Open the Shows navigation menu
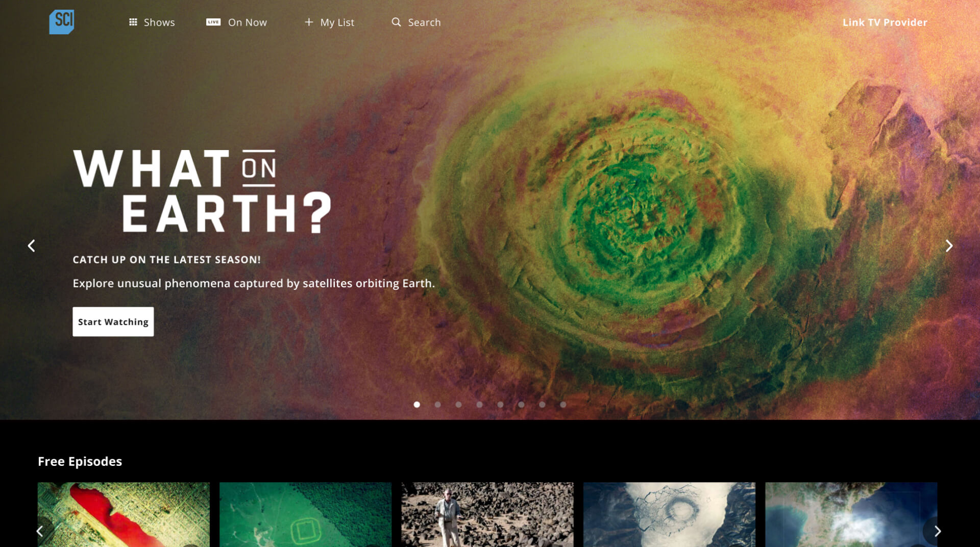This screenshot has height=547, width=980. (x=159, y=22)
